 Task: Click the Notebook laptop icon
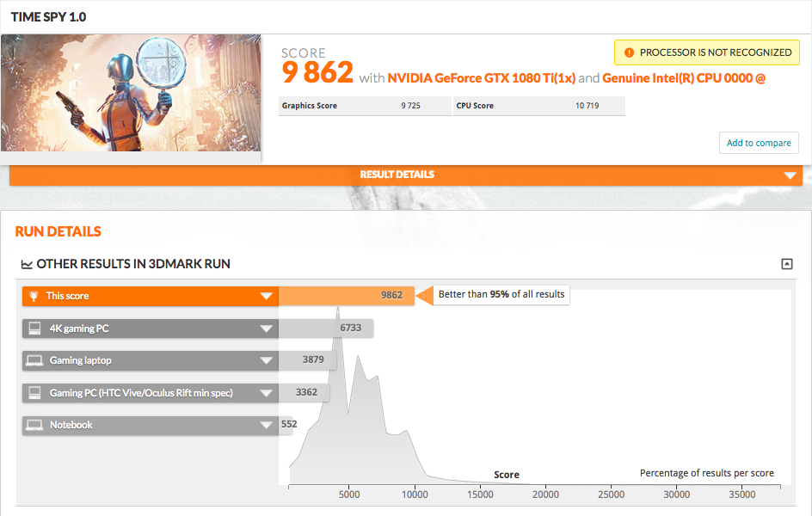(x=34, y=425)
